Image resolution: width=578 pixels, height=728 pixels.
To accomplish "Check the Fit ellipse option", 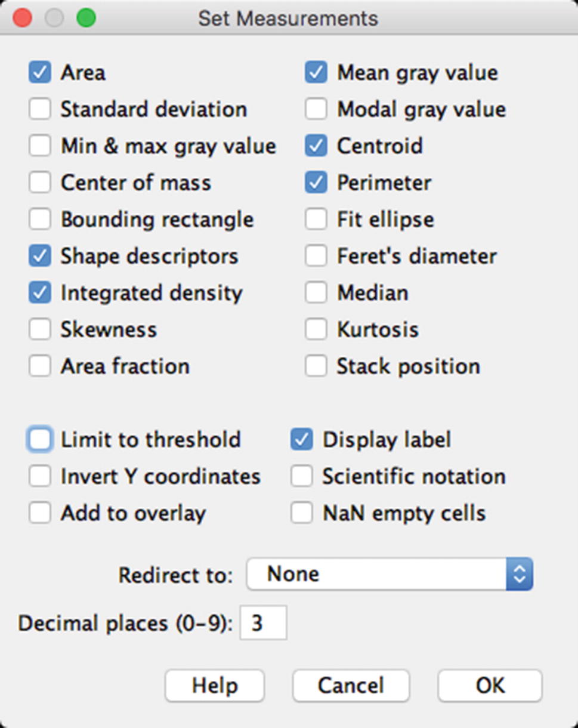I will tap(316, 220).
